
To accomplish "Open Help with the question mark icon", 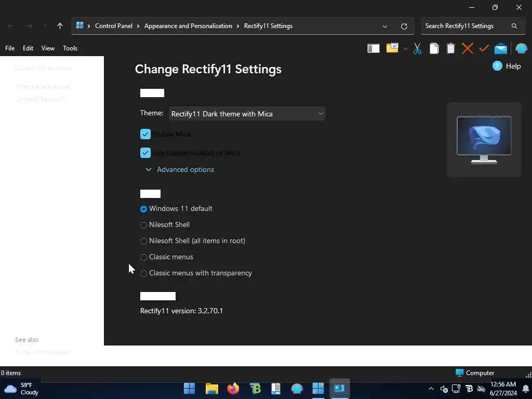I will coord(497,66).
